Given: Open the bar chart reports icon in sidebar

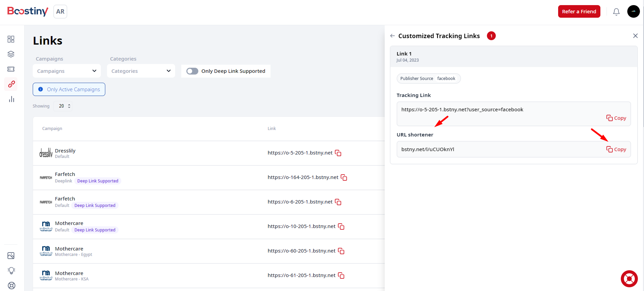Looking at the screenshot, I should pos(11,99).
